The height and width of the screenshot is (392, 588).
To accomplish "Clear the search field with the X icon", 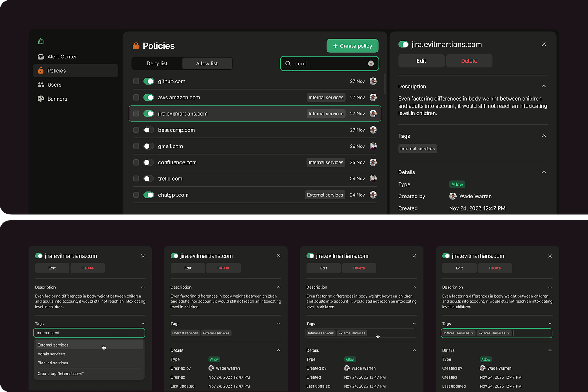I will (371, 63).
